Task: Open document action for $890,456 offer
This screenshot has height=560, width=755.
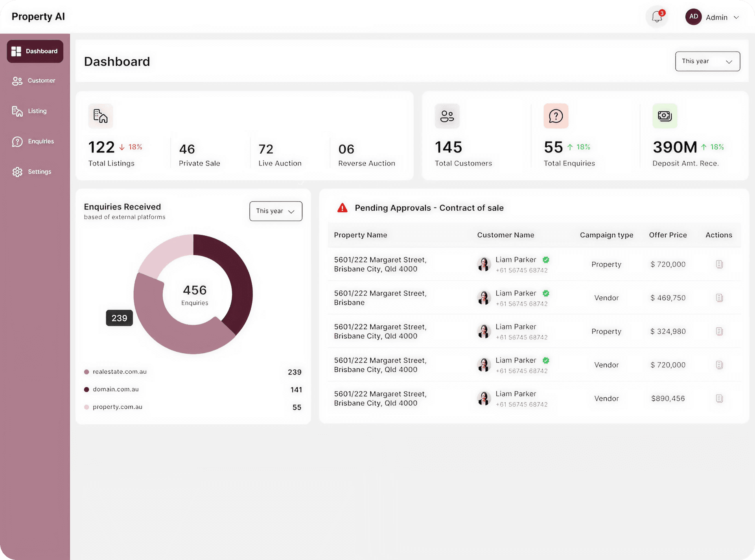Action: (719, 398)
